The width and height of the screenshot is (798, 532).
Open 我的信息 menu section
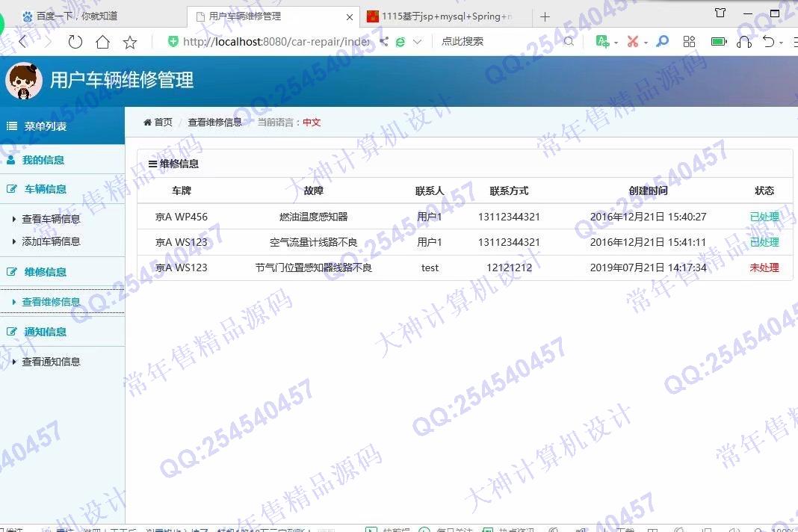click(43, 161)
